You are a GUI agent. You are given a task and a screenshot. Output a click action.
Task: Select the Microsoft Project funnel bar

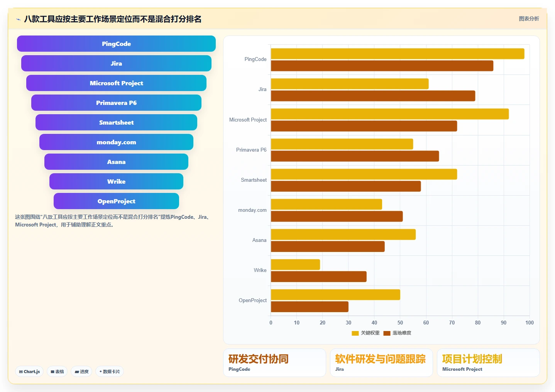(116, 83)
